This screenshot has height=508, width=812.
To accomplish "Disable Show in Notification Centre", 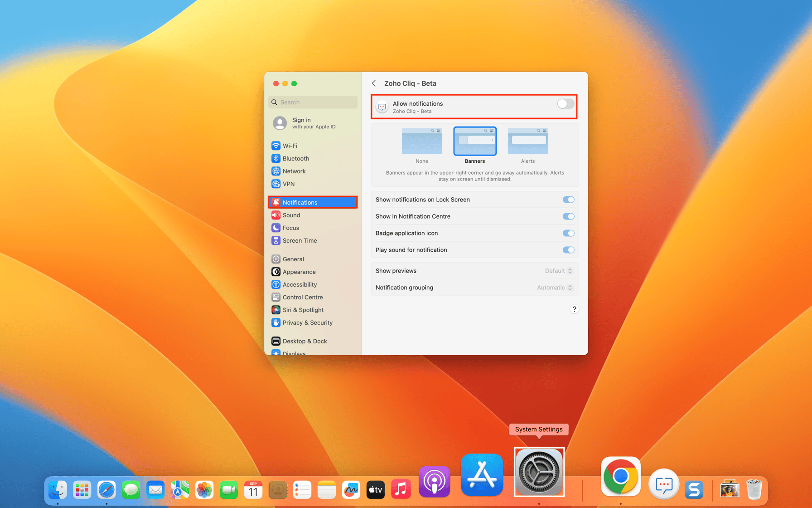I will pos(568,216).
